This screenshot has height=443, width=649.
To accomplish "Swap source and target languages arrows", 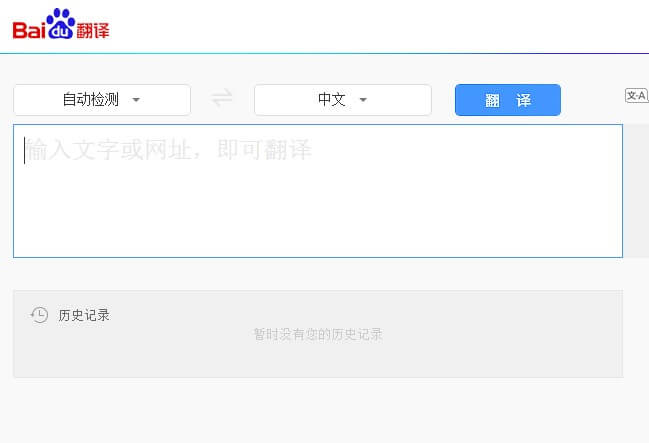I will click(222, 99).
